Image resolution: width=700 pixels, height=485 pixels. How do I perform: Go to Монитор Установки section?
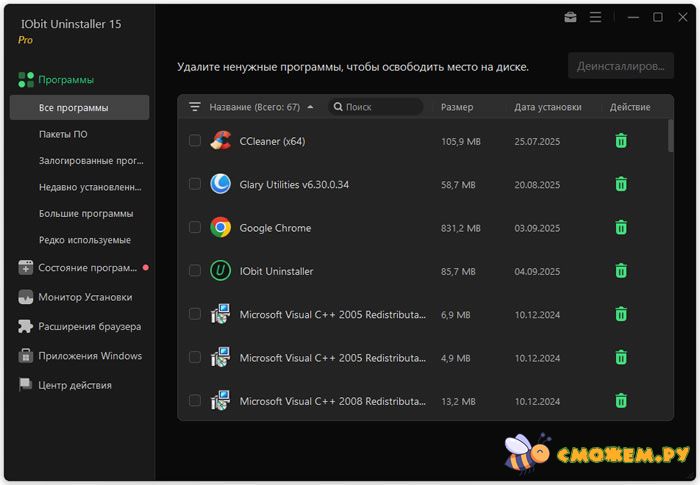click(x=85, y=297)
